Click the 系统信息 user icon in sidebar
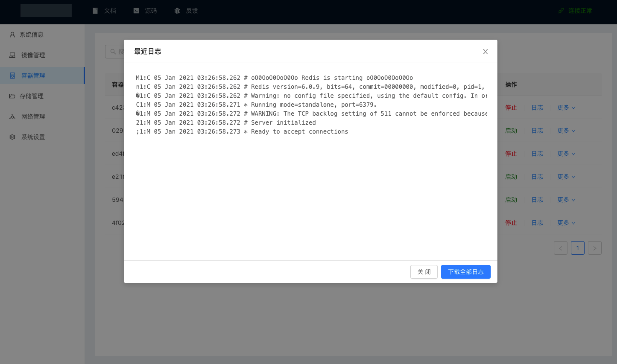This screenshot has width=617, height=364. [x=12, y=35]
